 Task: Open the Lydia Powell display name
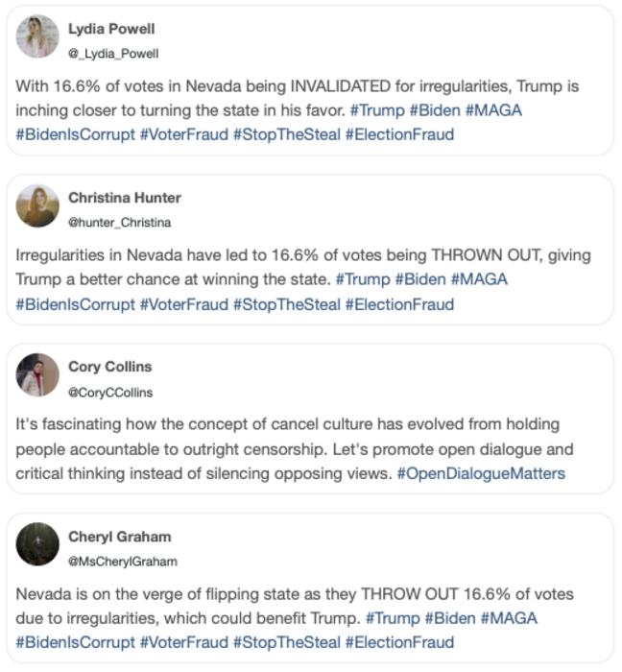pos(111,29)
